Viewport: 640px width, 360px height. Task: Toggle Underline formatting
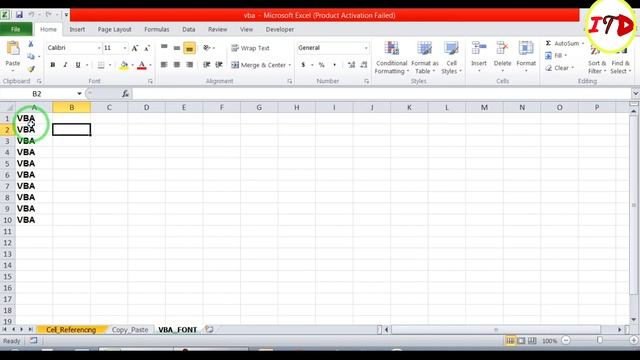tap(78, 65)
